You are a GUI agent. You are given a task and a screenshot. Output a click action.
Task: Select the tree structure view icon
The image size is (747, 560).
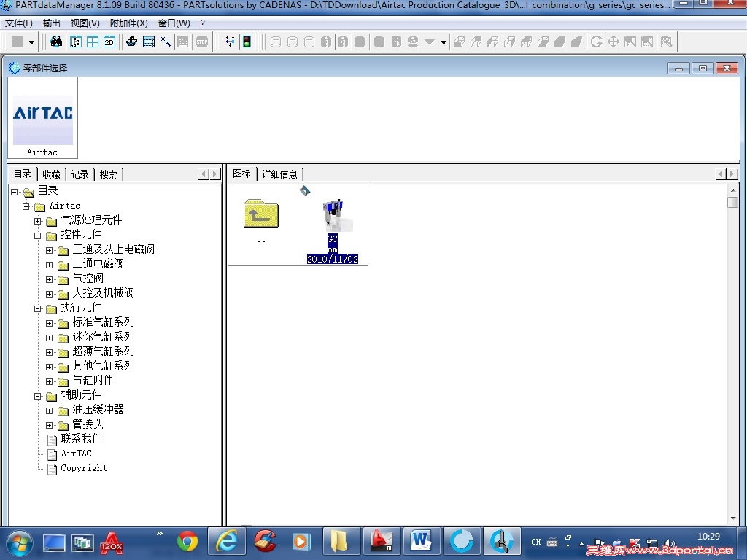(75, 42)
